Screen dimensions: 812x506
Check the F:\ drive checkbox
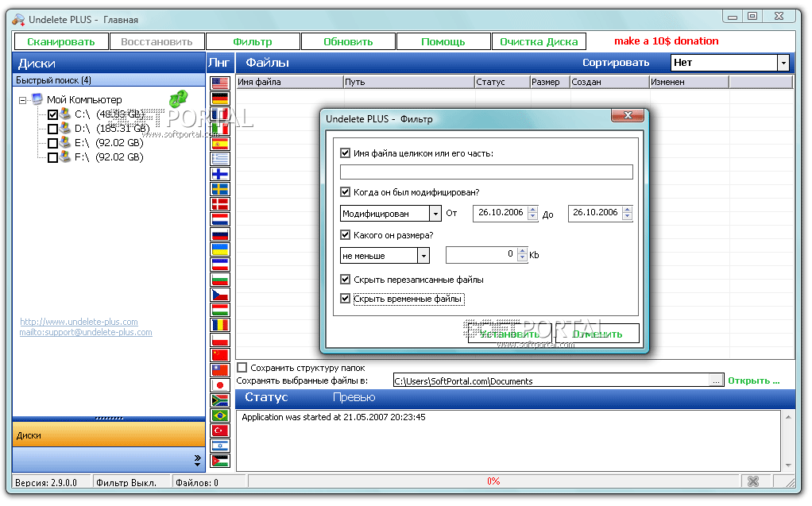pyautogui.click(x=52, y=158)
